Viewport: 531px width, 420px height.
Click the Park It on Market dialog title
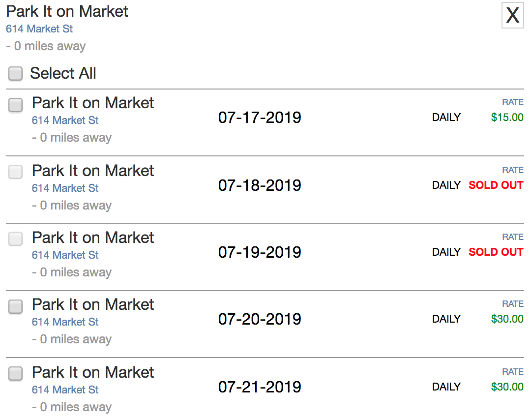click(67, 11)
